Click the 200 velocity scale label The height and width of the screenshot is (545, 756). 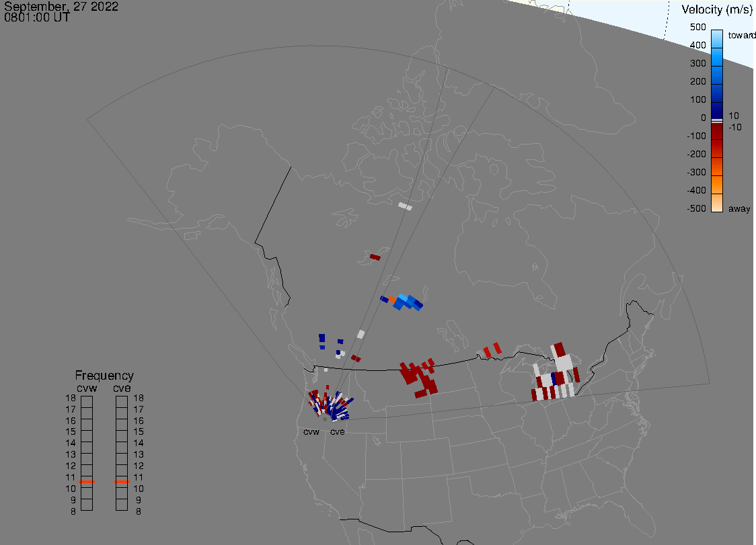coord(697,81)
